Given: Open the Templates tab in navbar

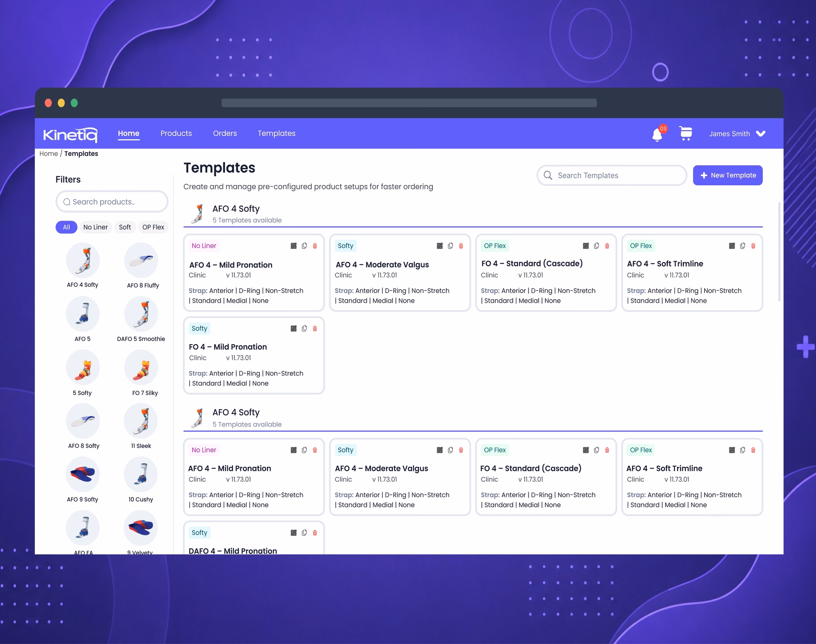Looking at the screenshot, I should 277,133.
